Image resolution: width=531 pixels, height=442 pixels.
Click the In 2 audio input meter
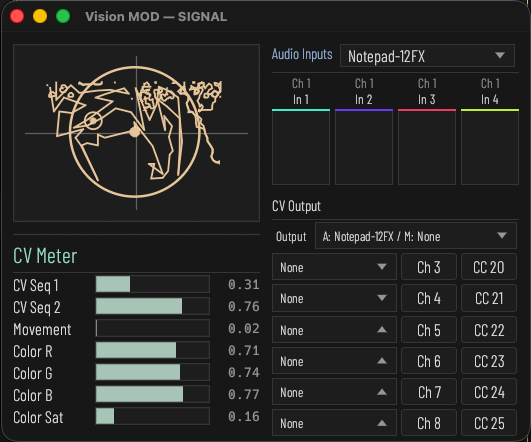coord(364,147)
